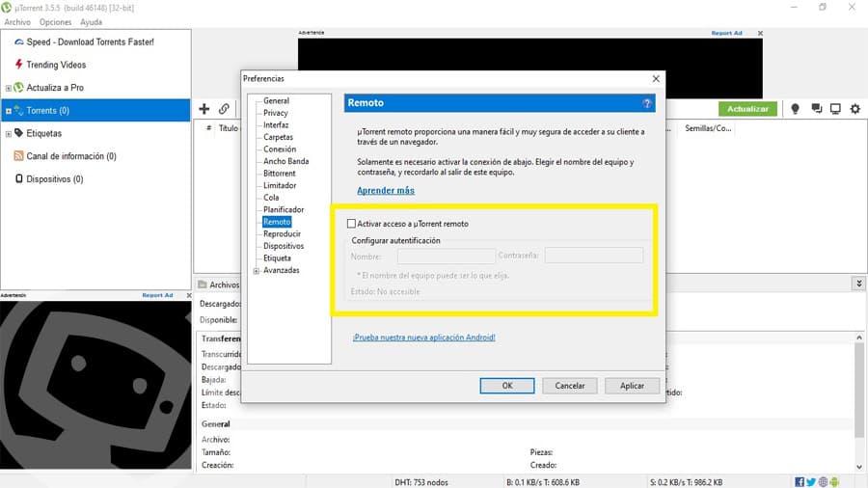Select Dispositivos in preferences tree
The width and height of the screenshot is (868, 488).
pyautogui.click(x=284, y=246)
